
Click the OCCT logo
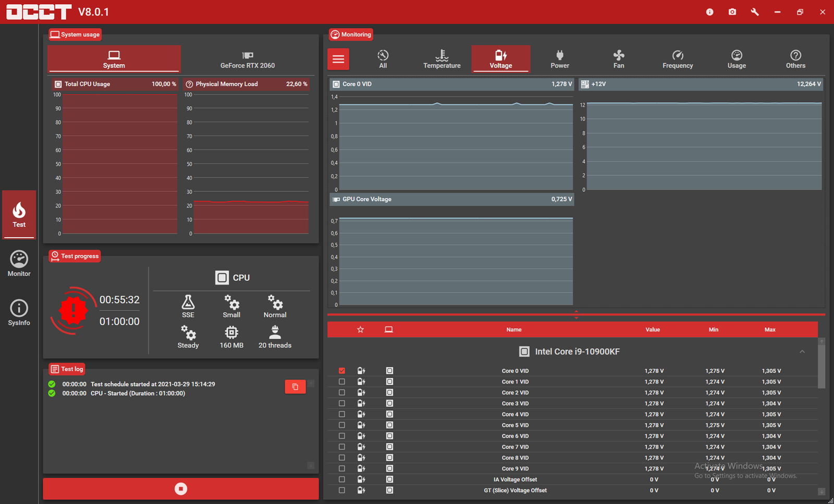point(39,12)
